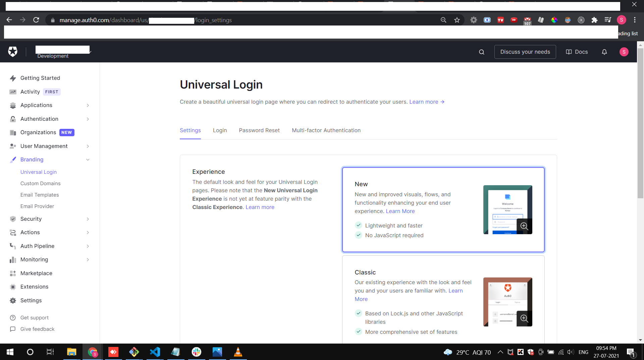Image resolution: width=644 pixels, height=360 pixels.
Task: Click the Getting Started lightning icon
Action: [x=13, y=78]
